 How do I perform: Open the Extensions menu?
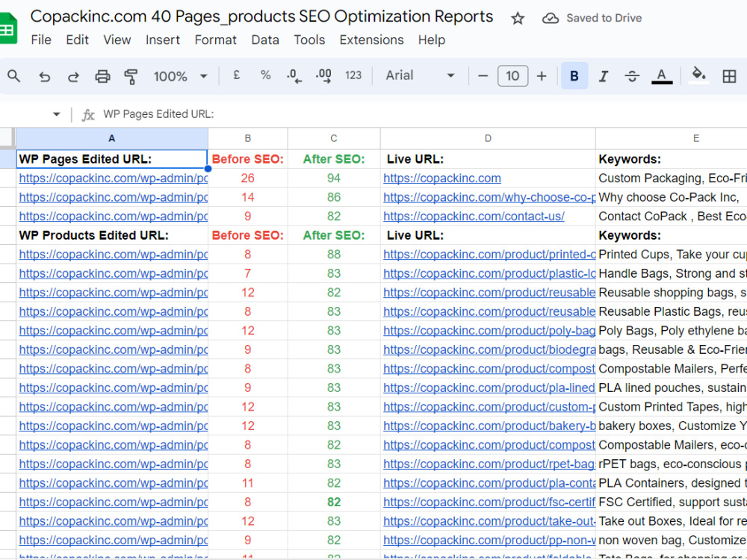[371, 40]
